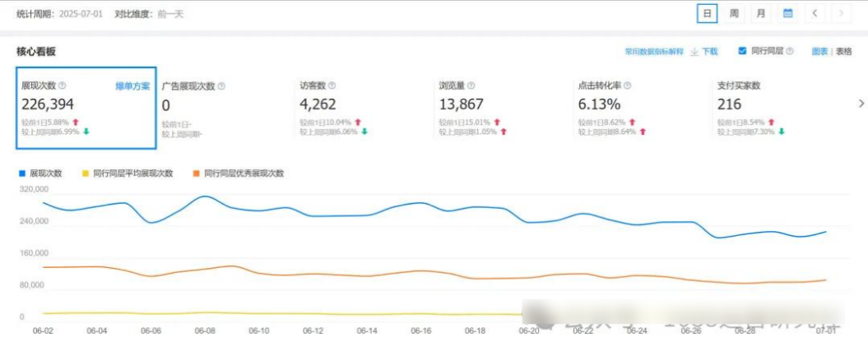
Task: Toggle the orange 同行同层优秀展现次数 legend swatch
Action: coord(196,173)
